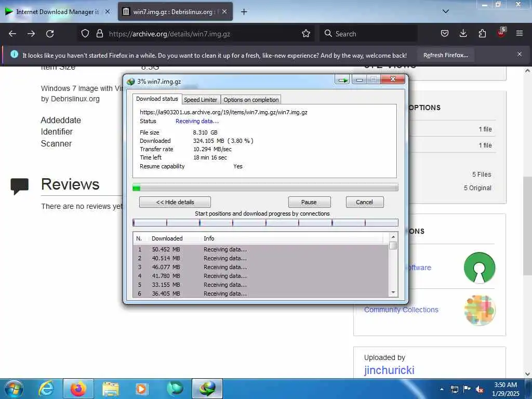Viewport: 532px width, 399px height.
Task: Switch to Firefox in the taskbar
Action: pyautogui.click(x=78, y=389)
